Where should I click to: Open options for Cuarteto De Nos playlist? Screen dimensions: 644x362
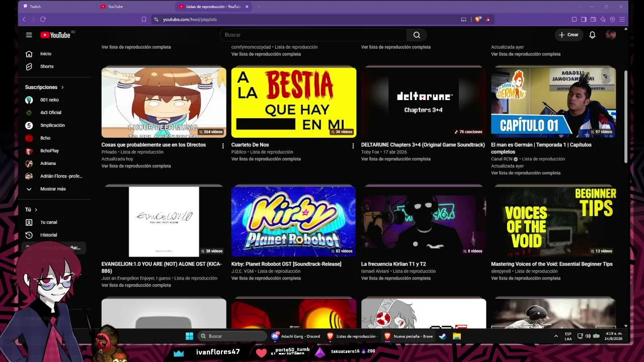353,146
